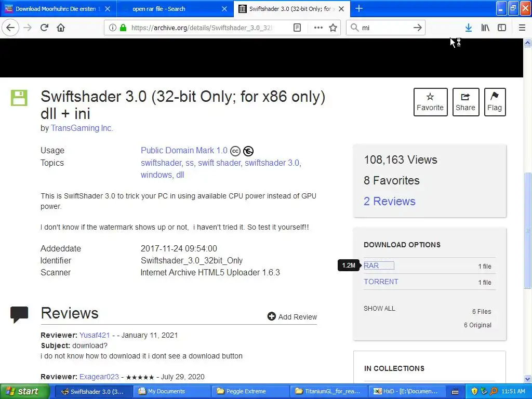Download the TORRENT file
This screenshot has width=532, height=399.
381,282
